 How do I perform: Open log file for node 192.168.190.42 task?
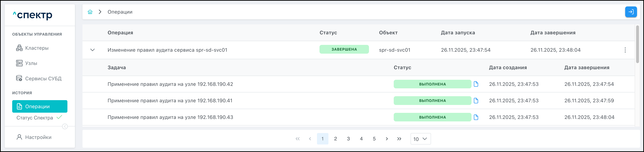pyautogui.click(x=476, y=84)
